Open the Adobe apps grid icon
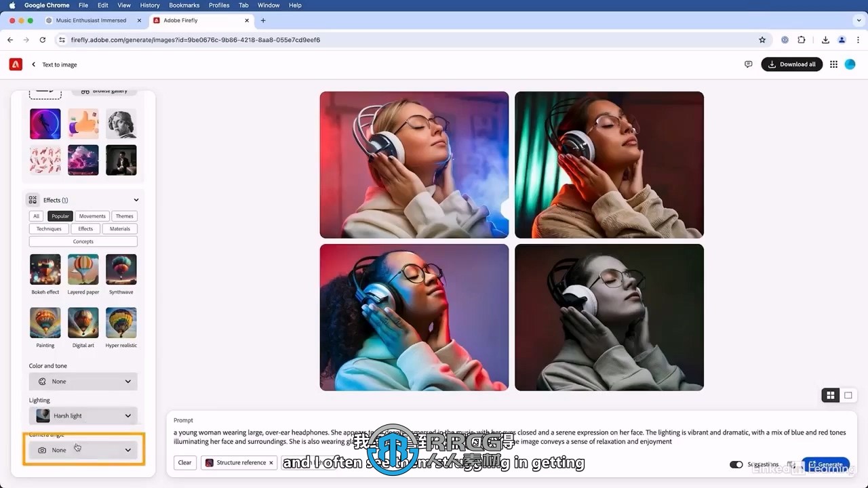868x488 pixels. point(834,64)
